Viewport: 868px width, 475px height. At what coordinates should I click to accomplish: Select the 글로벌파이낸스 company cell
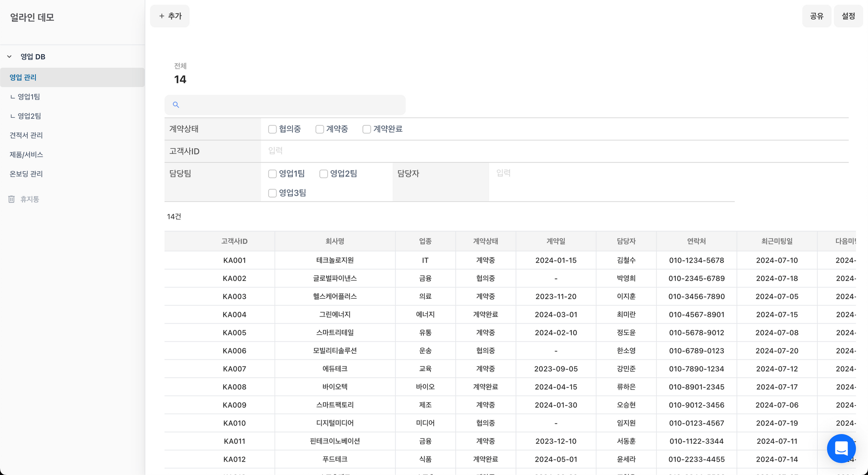335,278
